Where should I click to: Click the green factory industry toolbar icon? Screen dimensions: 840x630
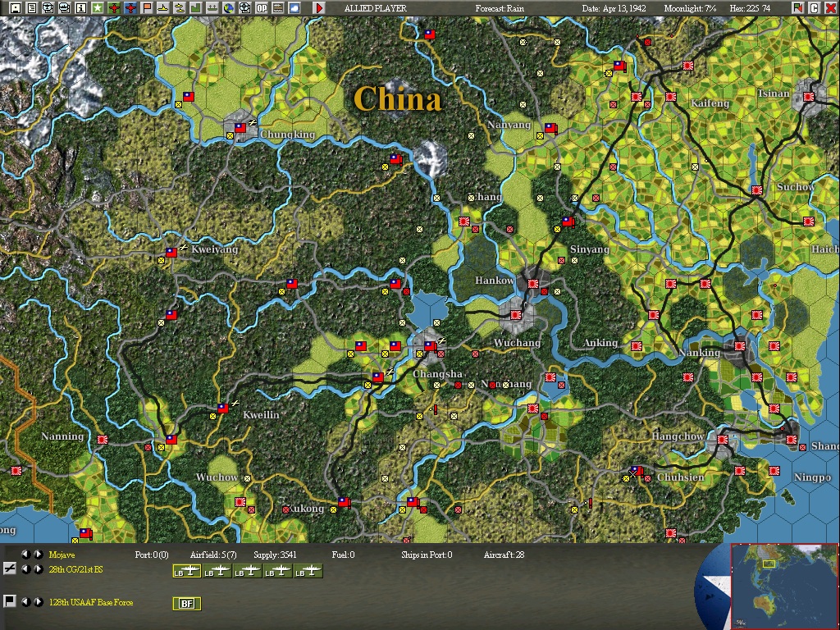coord(196,8)
